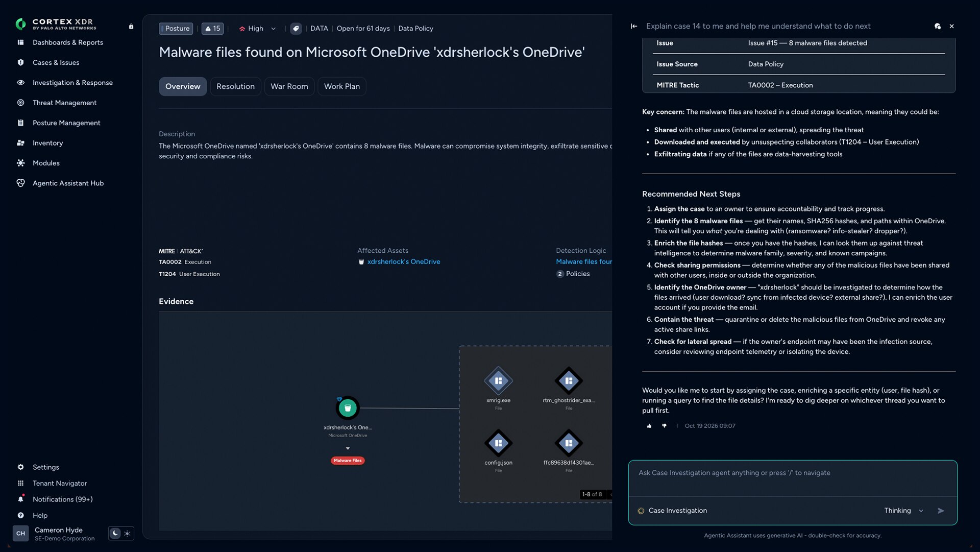The height and width of the screenshot is (552, 980).
Task: Click the Oct 19 2026 09:07 timestamp
Action: [710, 426]
